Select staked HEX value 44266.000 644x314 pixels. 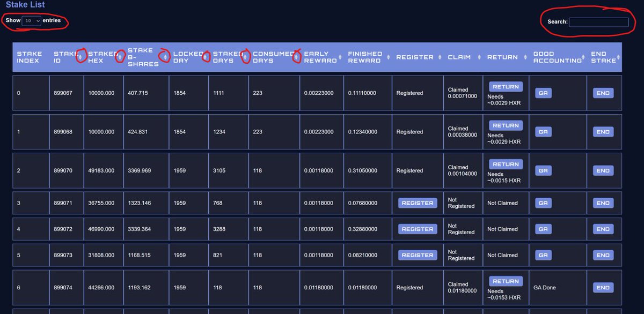click(101, 288)
